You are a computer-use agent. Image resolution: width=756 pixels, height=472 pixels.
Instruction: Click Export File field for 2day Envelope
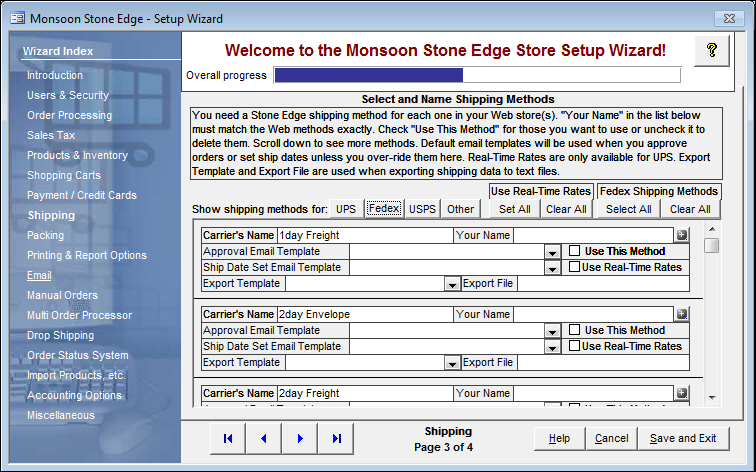tap(604, 363)
